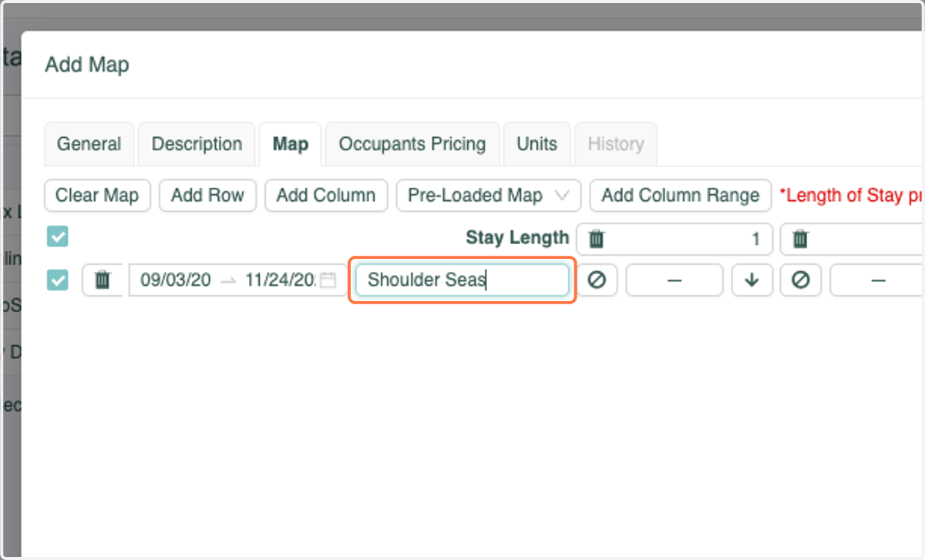Image resolution: width=925 pixels, height=560 pixels.
Task: Click the end date 11/24 field
Action: coord(280,280)
